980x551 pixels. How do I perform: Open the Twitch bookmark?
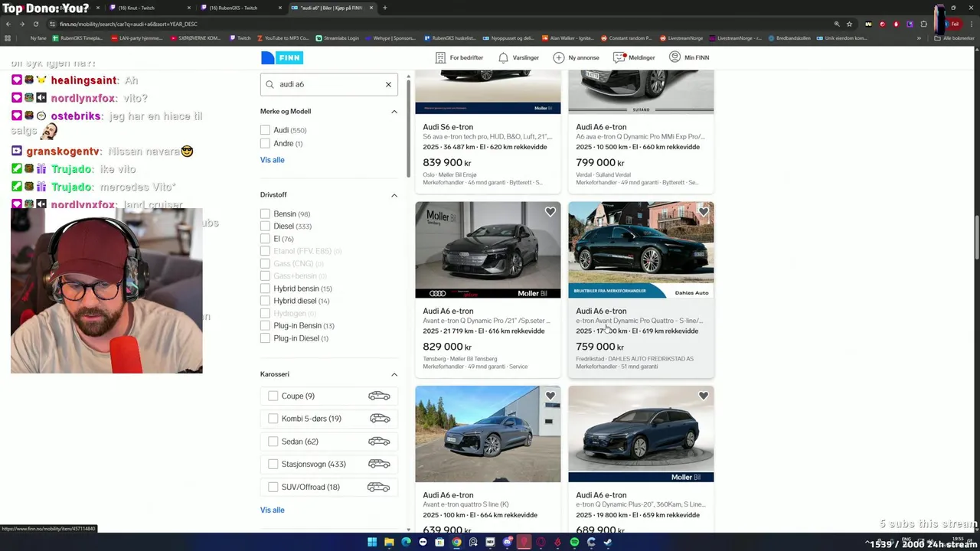click(x=240, y=37)
